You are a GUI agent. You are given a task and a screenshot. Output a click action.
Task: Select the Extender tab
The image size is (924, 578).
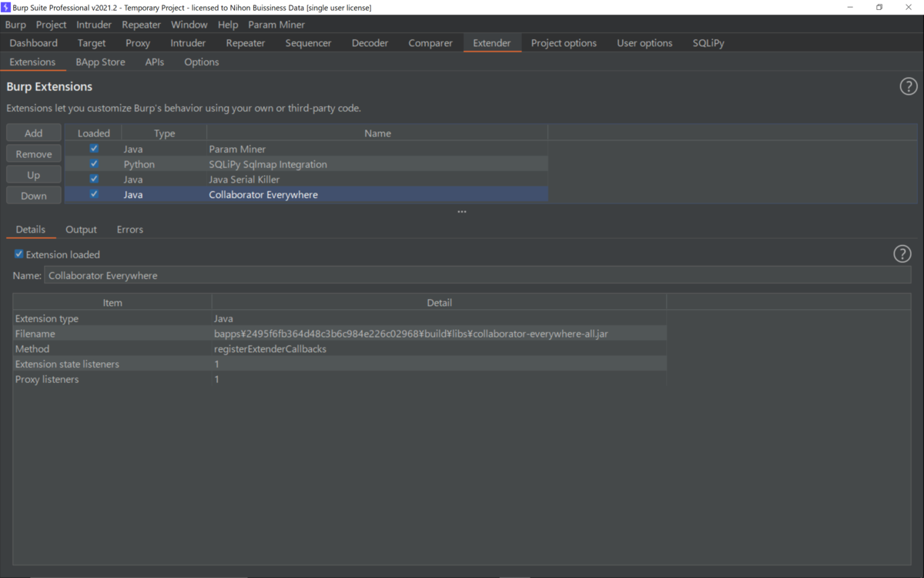coord(492,43)
